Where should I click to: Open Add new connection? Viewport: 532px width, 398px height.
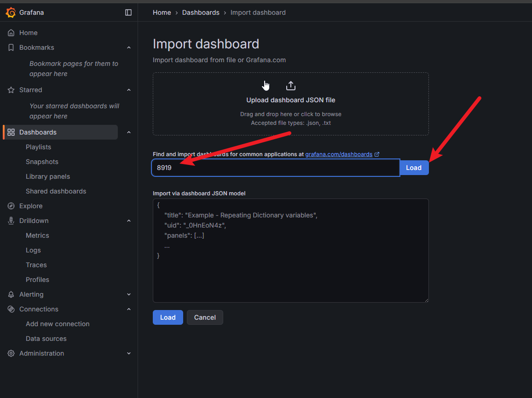[58, 324]
